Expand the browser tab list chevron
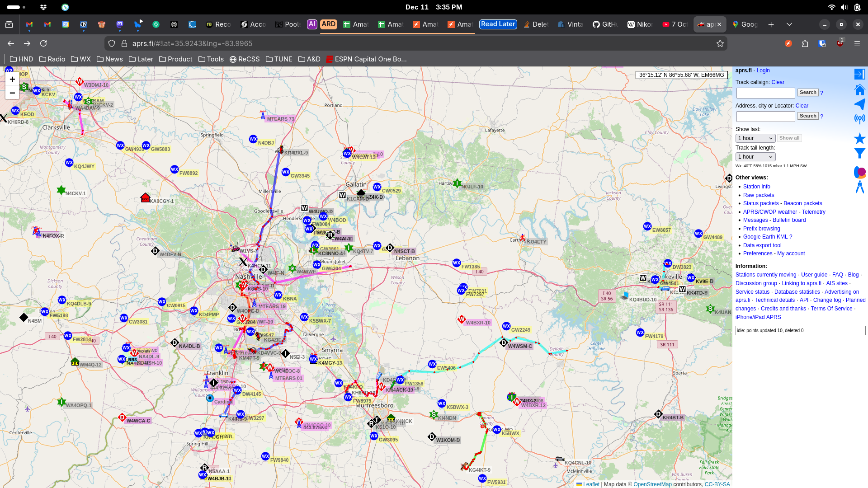This screenshot has height=488, width=868. [x=789, y=24]
